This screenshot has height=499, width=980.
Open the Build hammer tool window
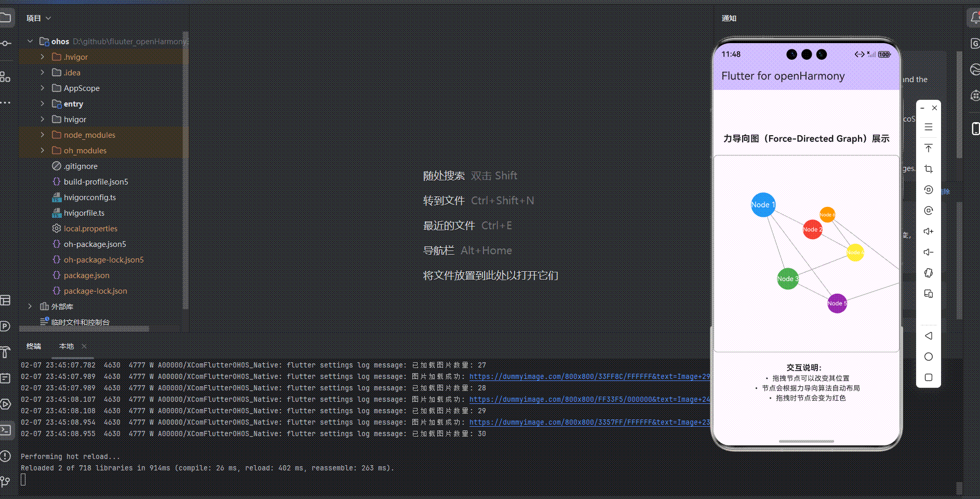(x=5, y=352)
